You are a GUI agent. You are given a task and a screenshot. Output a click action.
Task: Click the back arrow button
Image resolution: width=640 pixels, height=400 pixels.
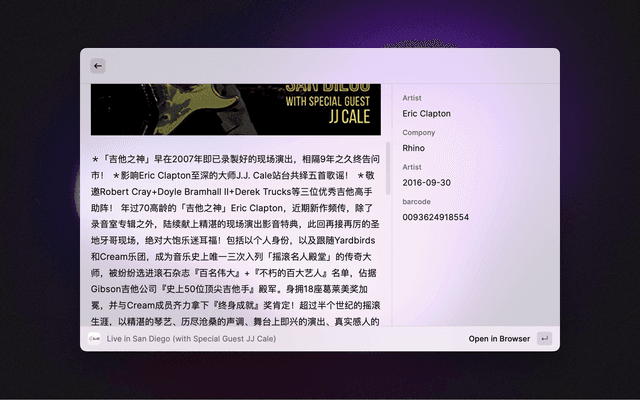coord(98,66)
